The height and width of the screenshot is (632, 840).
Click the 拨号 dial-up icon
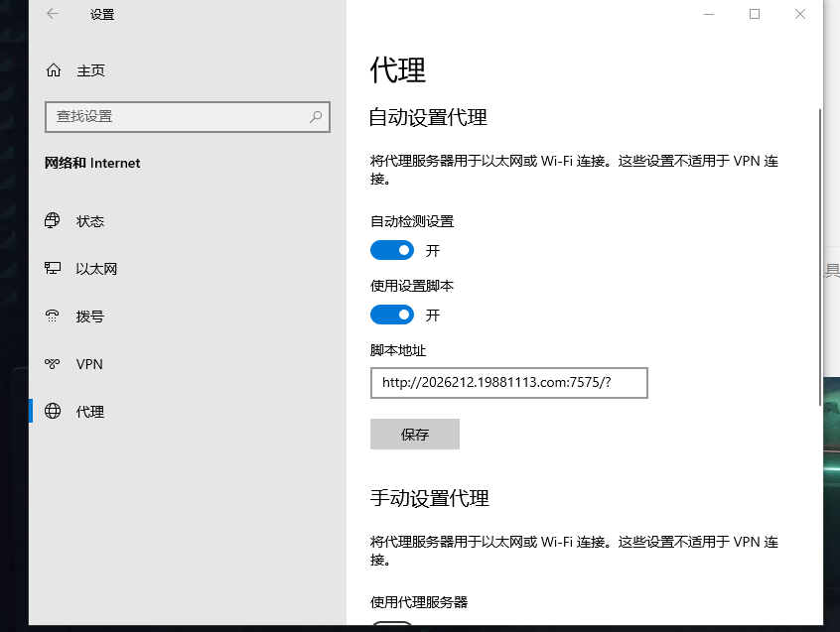tap(53, 316)
